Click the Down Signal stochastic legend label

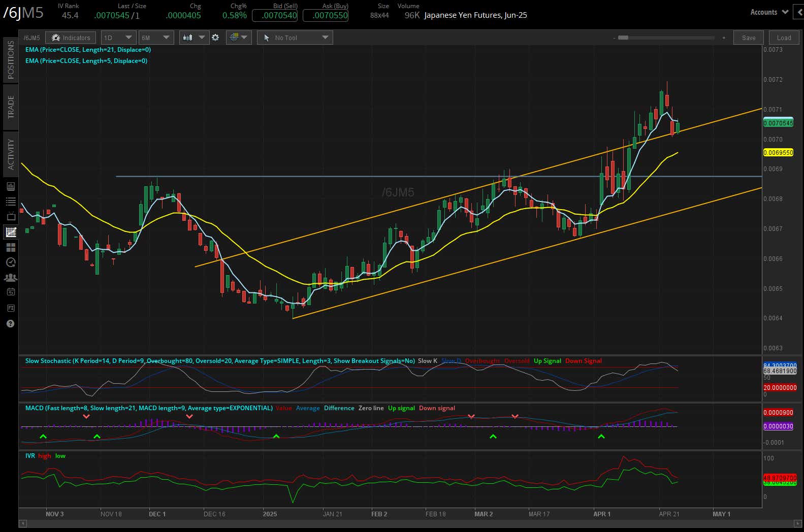point(584,361)
